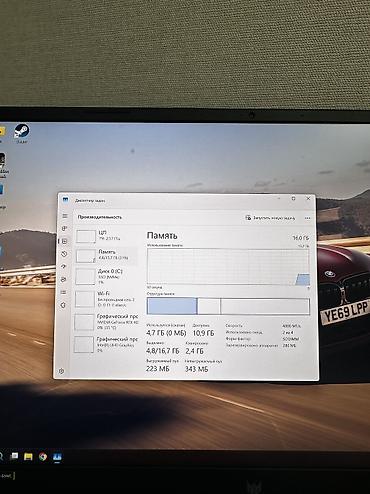370x494 pixels.
Task: Select the Wi-Fi performance item
Action: coord(106,299)
